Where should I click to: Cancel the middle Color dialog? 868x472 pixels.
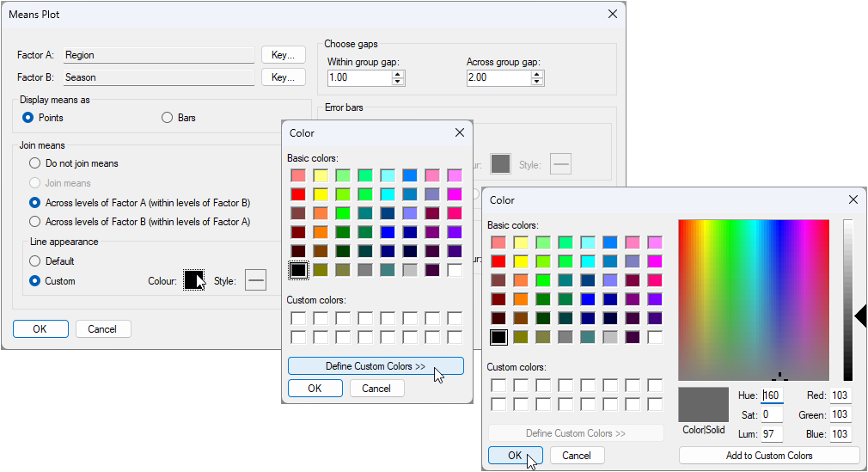click(376, 389)
